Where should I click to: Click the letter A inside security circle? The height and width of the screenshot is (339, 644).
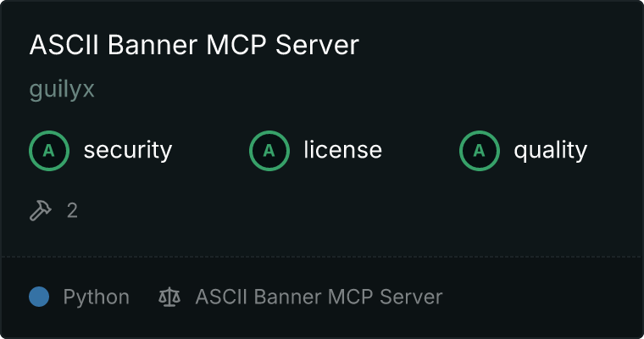coord(49,151)
